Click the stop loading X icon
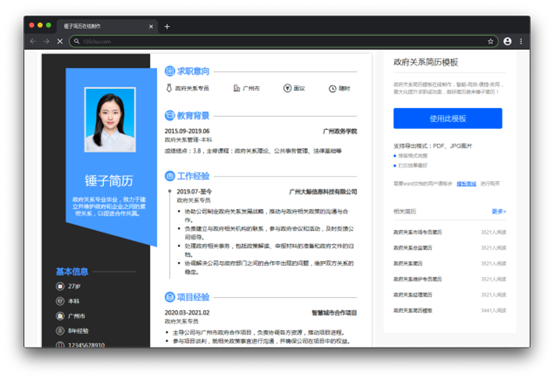The width and height of the screenshot is (554, 379). click(x=60, y=41)
